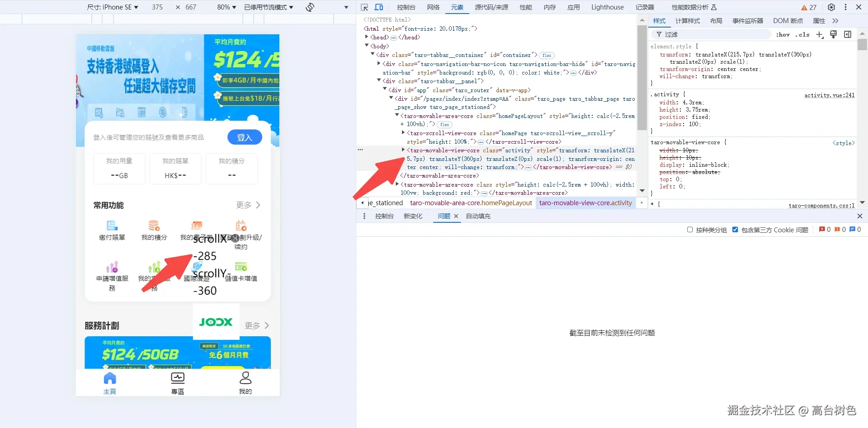
Task: Switch to the 网络 panel tab
Action: coord(433,7)
